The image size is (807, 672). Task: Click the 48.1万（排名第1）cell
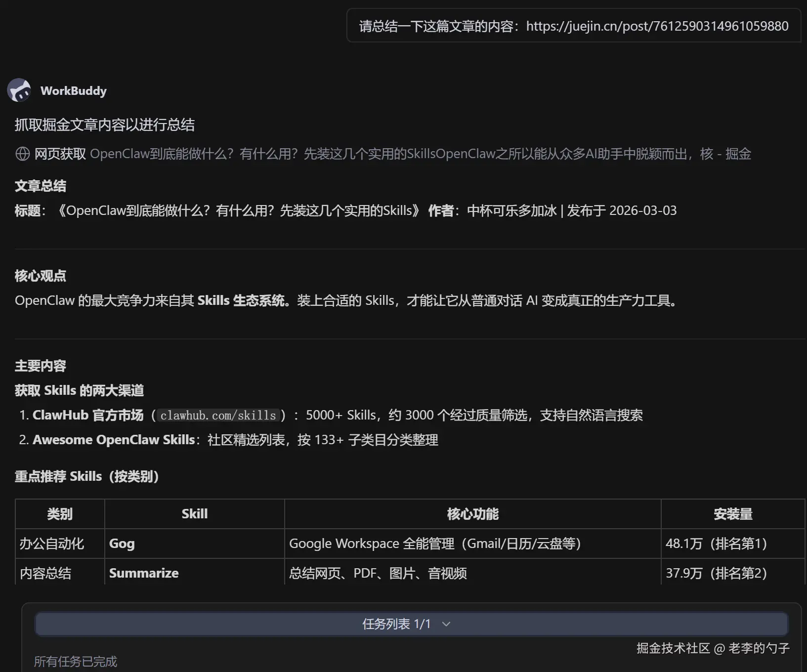click(x=733, y=544)
